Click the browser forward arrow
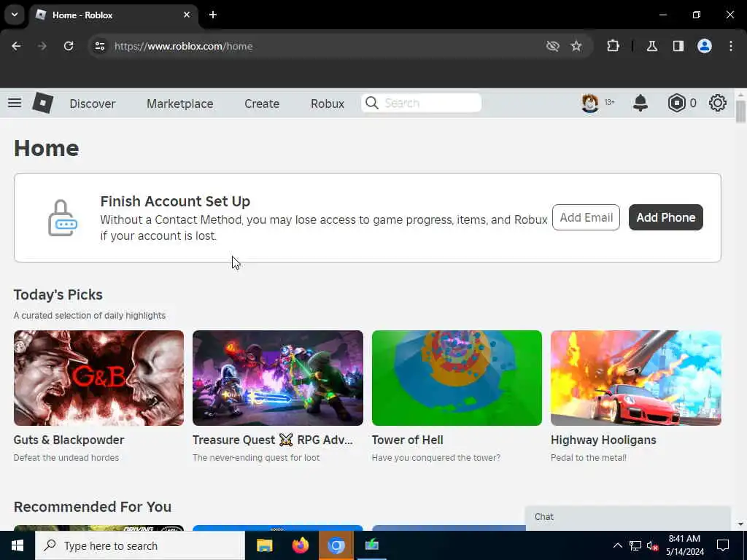The image size is (747, 560). coord(42,46)
